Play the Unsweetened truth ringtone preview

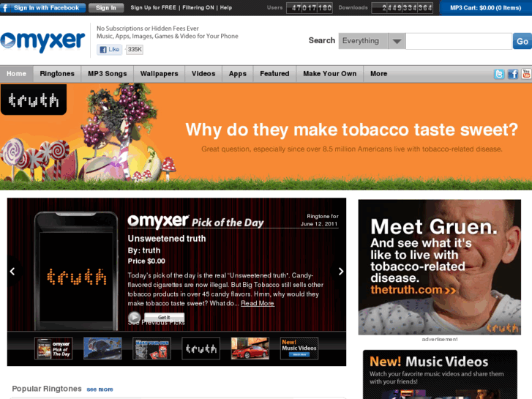tap(134, 317)
